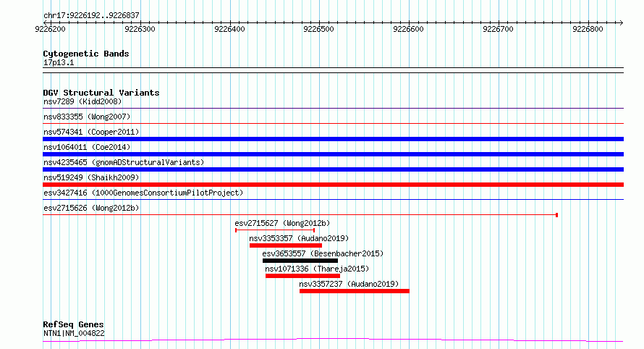Click the 9226200 ruler position
This screenshot has width=644, height=349.
pyautogui.click(x=50, y=29)
